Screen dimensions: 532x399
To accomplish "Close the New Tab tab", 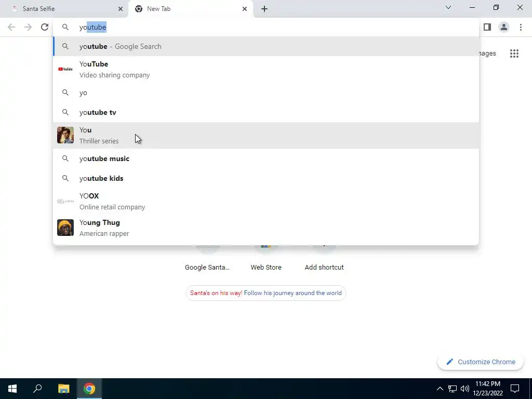I will [245, 9].
